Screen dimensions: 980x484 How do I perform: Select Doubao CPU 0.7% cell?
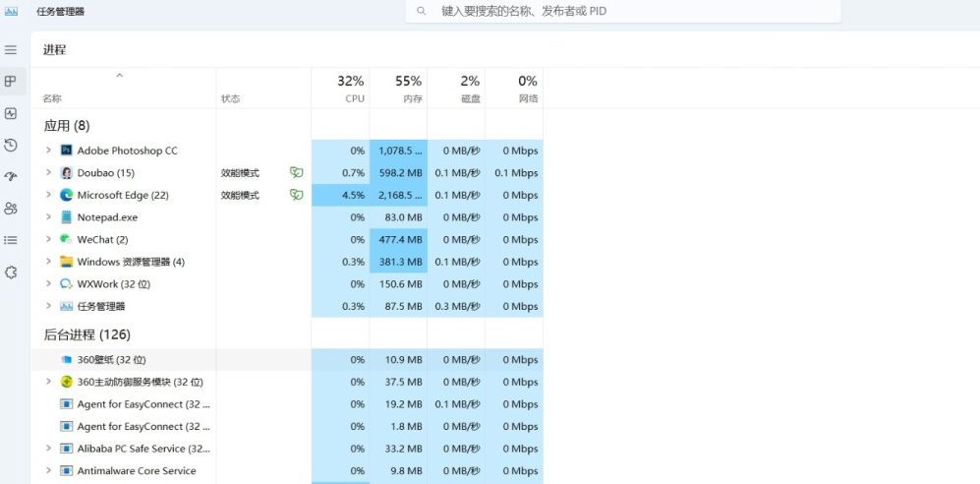[341, 172]
